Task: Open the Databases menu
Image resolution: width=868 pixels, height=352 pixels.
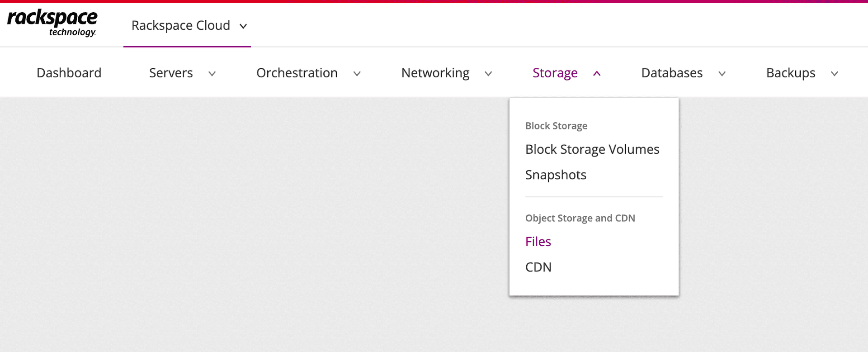Action: pos(672,73)
